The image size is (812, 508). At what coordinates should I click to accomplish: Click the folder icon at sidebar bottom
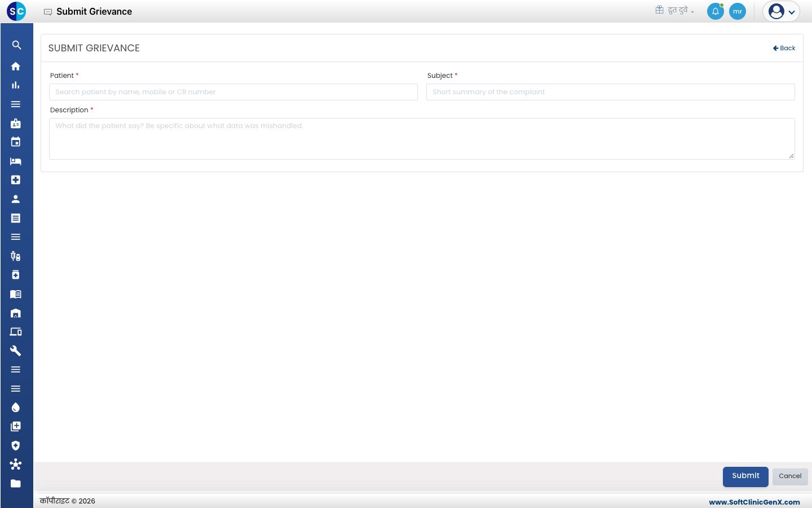16,483
